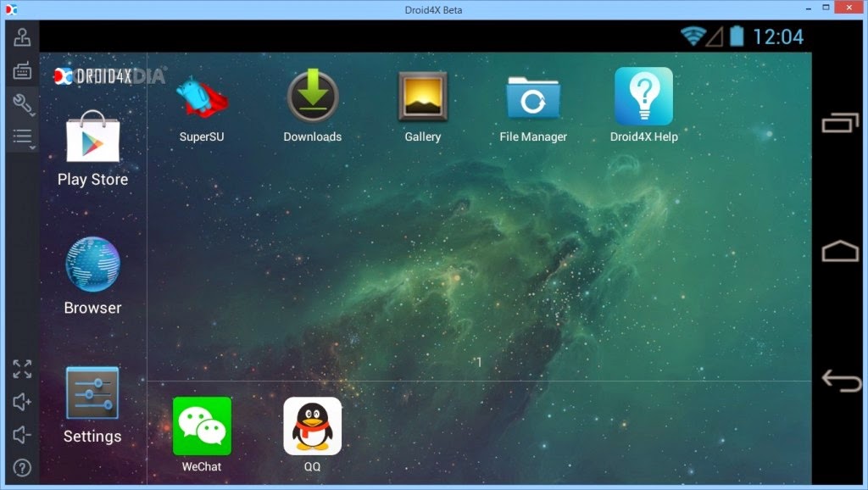Viewport: 868px width, 490px height.
Task: Expand the wrench tool's dropdown chevron
Action: (32, 114)
